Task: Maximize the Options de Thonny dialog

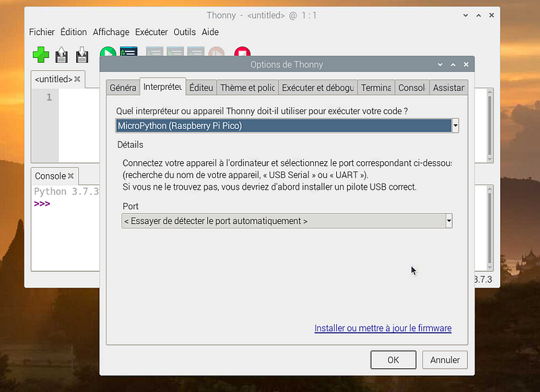Action: [x=453, y=64]
